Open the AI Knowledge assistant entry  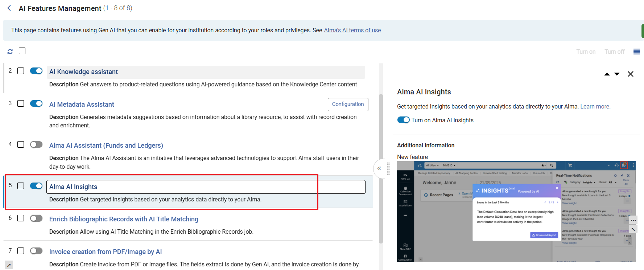[x=83, y=72]
